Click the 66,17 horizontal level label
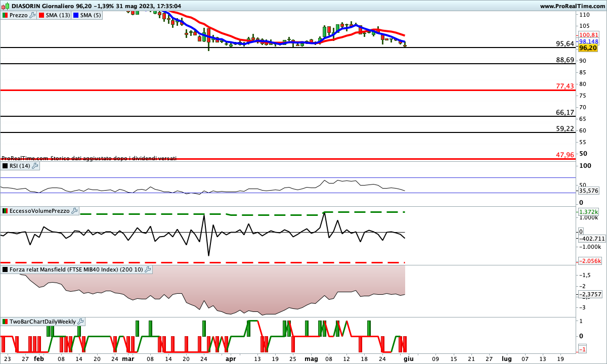 [x=565, y=112]
